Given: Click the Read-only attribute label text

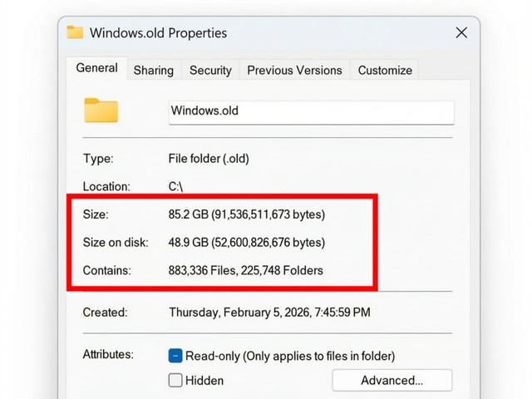Looking at the screenshot, I should (290, 356).
